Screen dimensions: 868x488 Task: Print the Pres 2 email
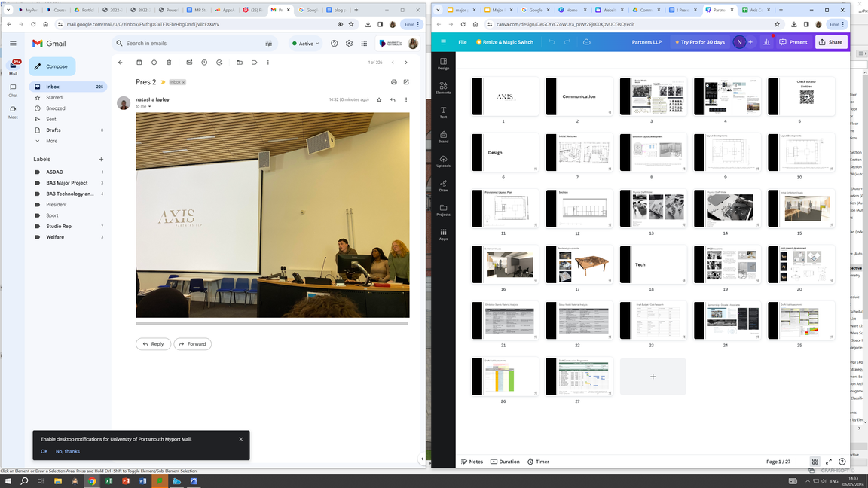click(x=393, y=82)
